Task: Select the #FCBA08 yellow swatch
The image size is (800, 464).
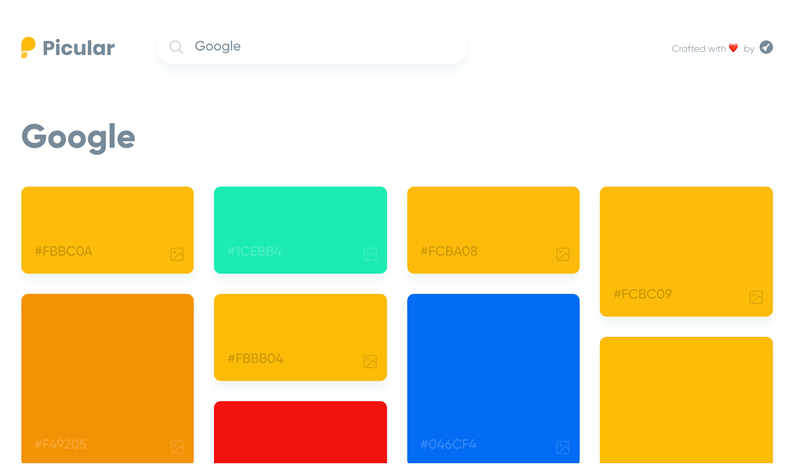Action: point(493,230)
